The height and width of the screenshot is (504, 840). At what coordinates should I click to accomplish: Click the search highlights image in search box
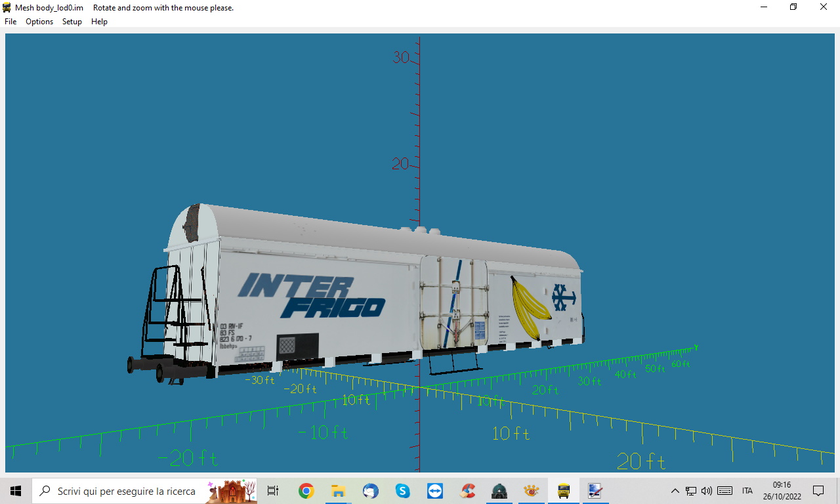pyautogui.click(x=231, y=491)
